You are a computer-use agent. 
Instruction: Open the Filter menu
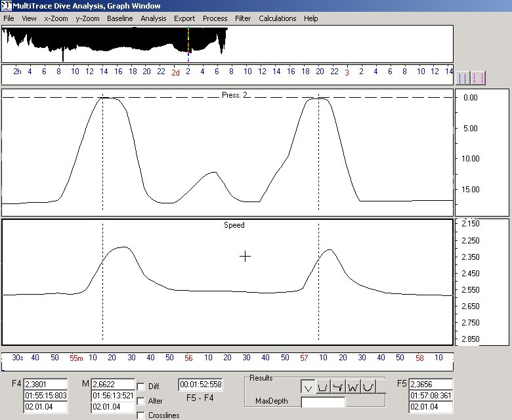tap(243, 18)
